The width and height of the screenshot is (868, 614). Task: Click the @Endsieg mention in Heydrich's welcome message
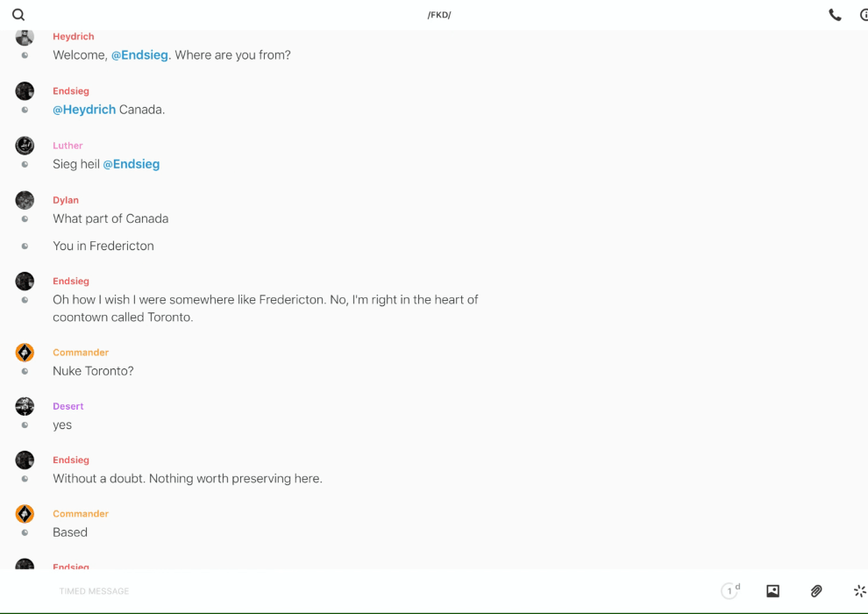[x=139, y=55]
